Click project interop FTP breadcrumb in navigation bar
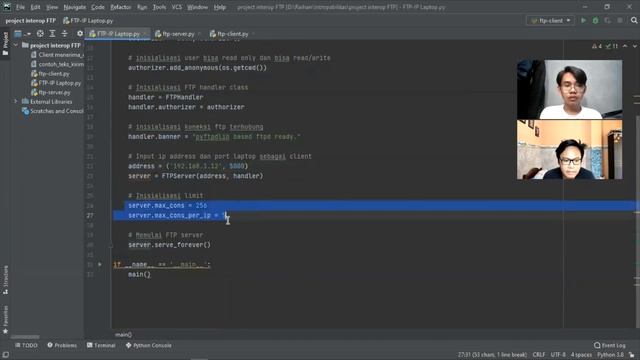This screenshot has height=360, width=640. 31,20
